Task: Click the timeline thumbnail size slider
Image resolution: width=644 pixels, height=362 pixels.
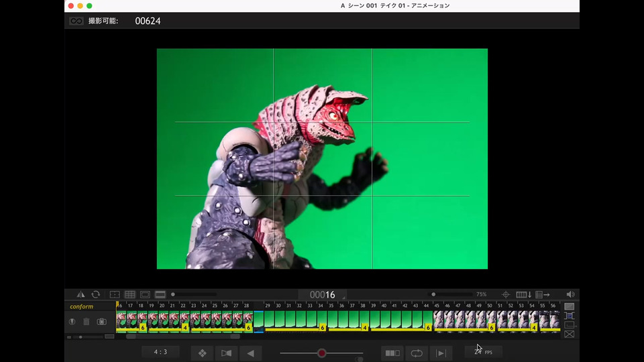Action: [x=87, y=337]
